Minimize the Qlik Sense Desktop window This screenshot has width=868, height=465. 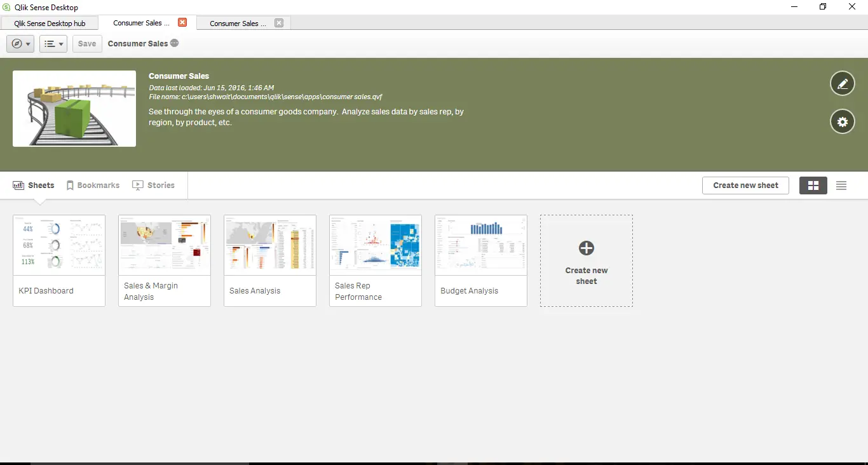pyautogui.click(x=794, y=7)
